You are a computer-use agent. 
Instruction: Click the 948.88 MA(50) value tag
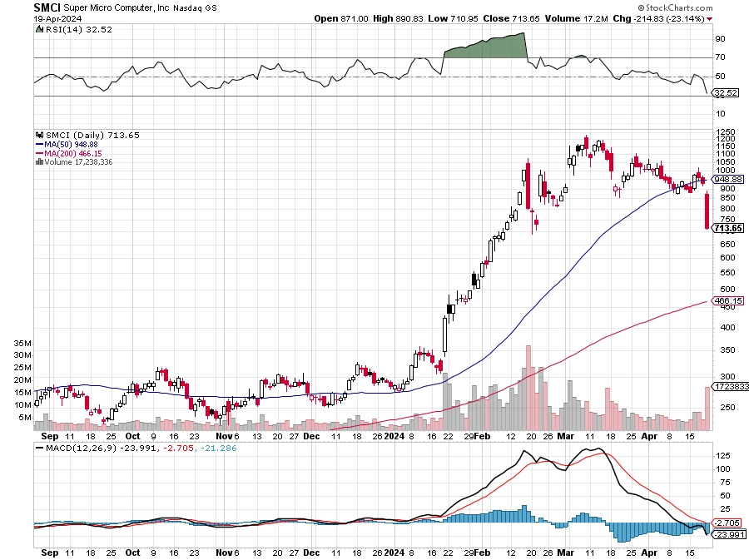[728, 180]
